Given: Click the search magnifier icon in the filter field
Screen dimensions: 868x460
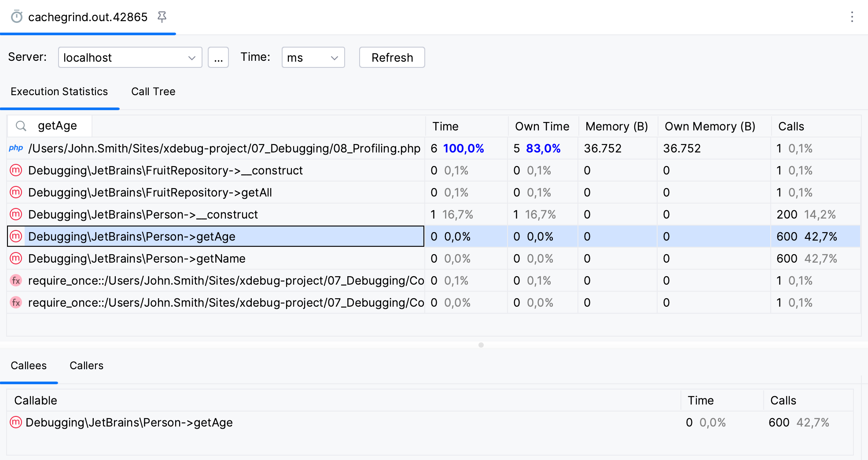Looking at the screenshot, I should [21, 126].
